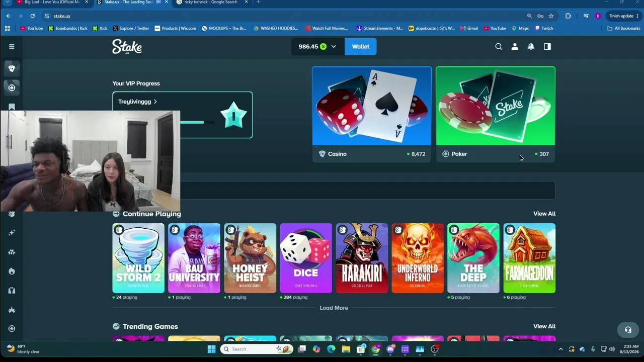Open the Gmail bookmark
Viewport: 644px width, 362px height.
tap(468, 28)
